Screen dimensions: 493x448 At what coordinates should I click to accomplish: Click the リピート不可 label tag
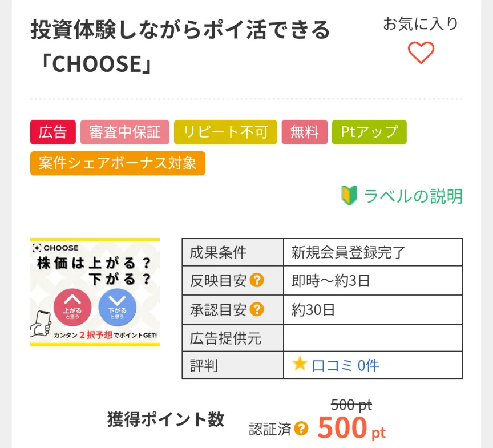tap(225, 132)
